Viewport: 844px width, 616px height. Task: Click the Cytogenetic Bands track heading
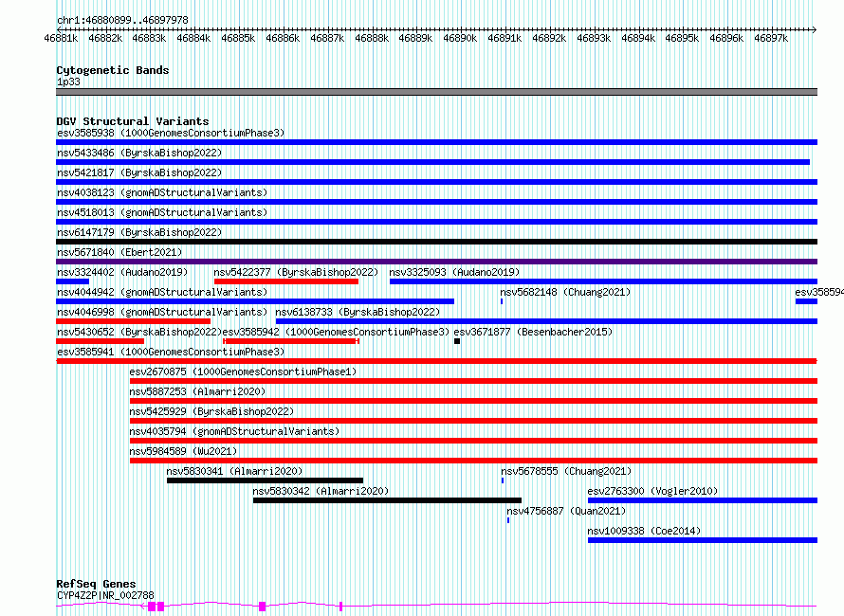[x=113, y=70]
